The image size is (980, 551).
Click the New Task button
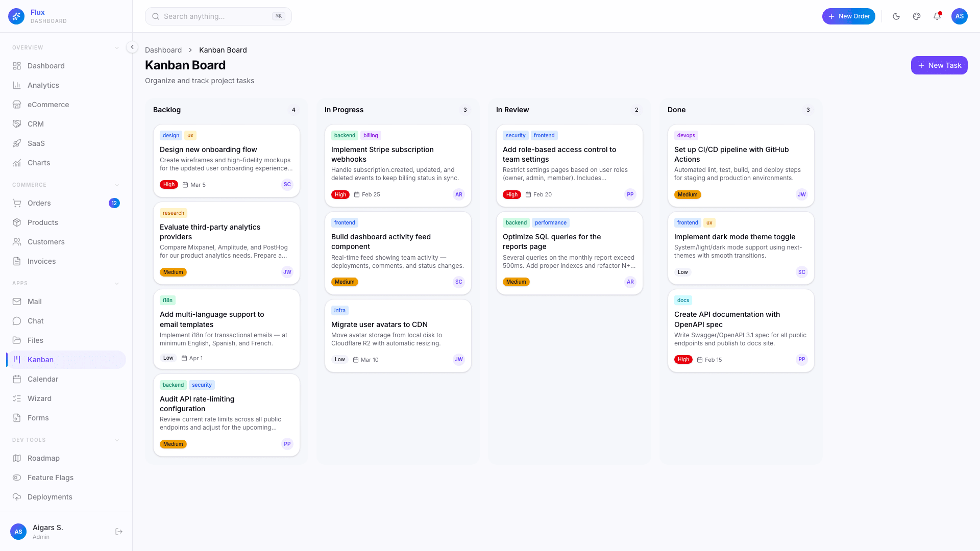coord(939,65)
